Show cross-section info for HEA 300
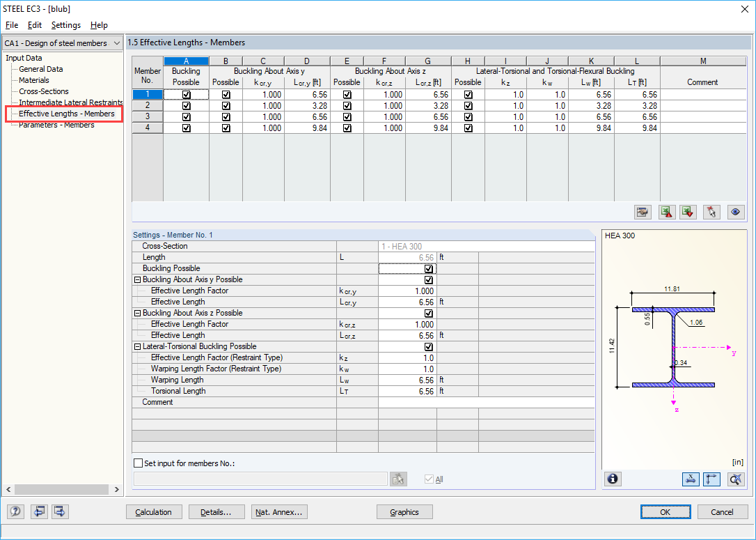 612,479
